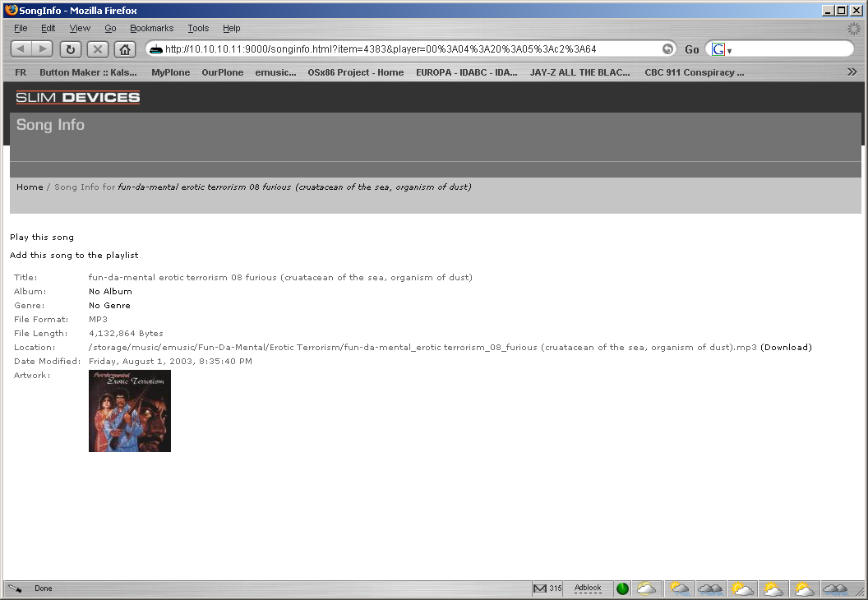Open the Gmail notifier icon in status bar
868x600 pixels.
[x=540, y=588]
